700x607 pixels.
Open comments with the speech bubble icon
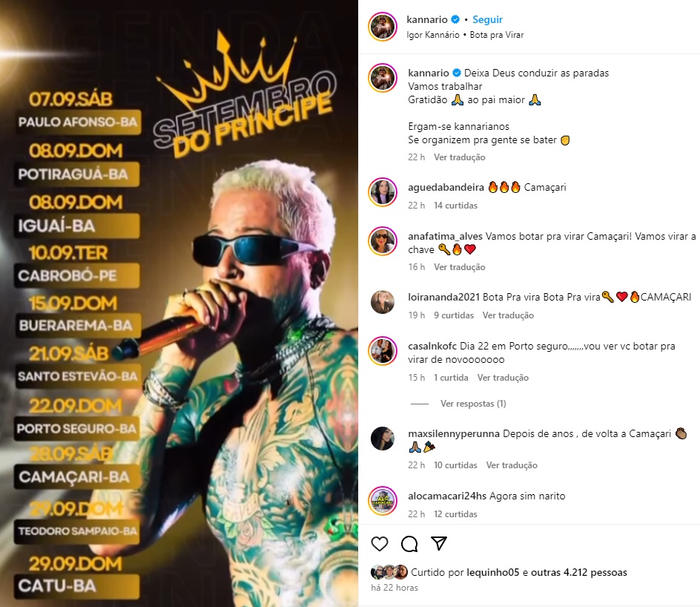[409, 544]
